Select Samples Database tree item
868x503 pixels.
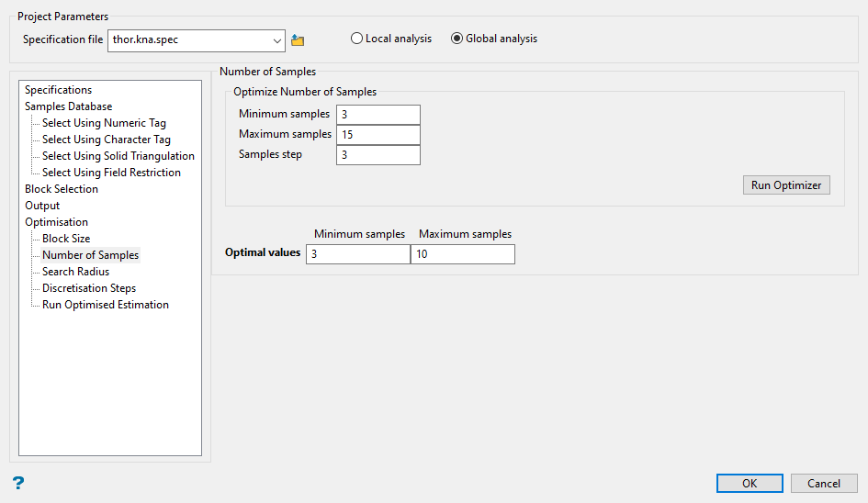coord(68,106)
